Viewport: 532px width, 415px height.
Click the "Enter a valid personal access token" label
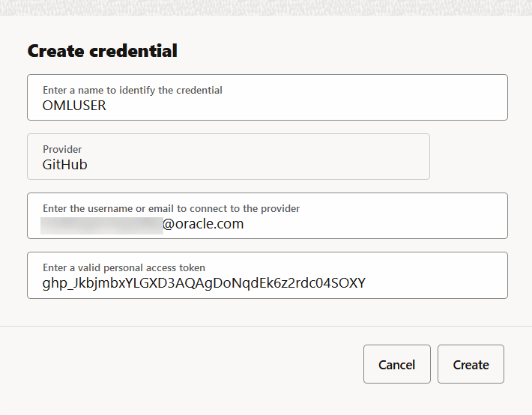tap(124, 267)
